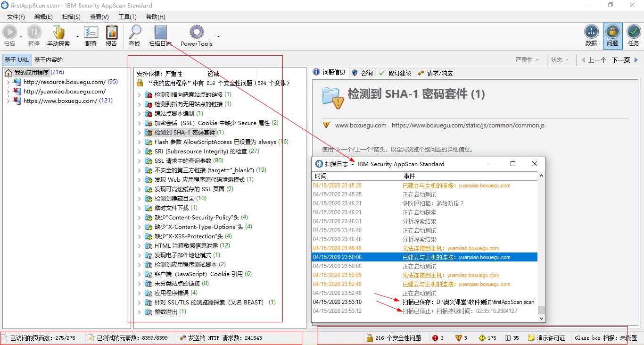Sort the log by 时间 column header
This screenshot has height=345, width=644.
pos(356,176)
